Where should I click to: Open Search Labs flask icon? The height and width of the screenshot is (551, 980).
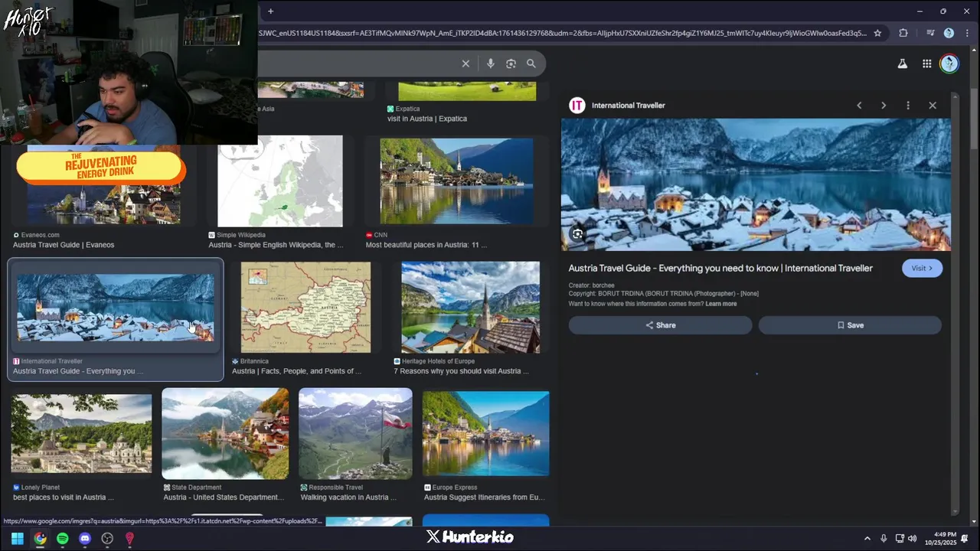pyautogui.click(x=903, y=64)
